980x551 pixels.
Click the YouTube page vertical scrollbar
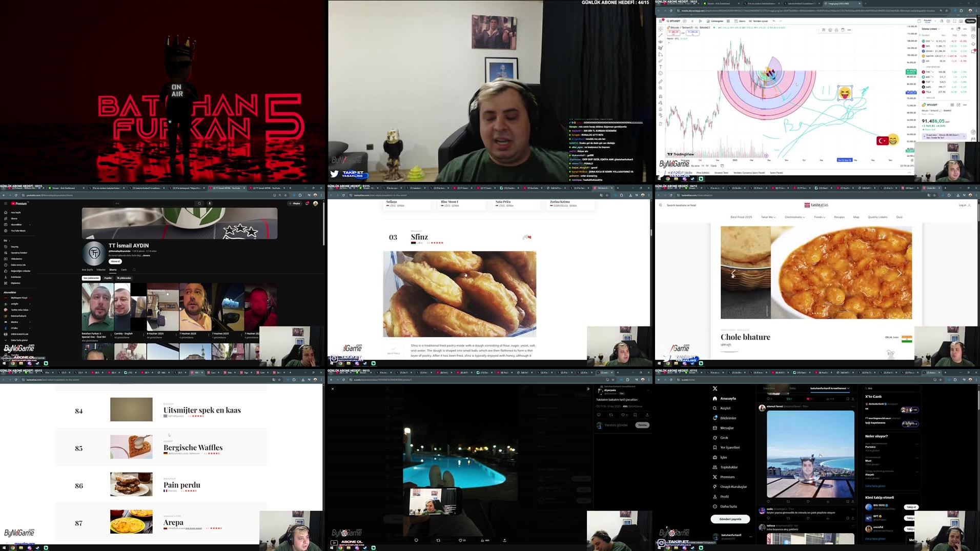click(323, 223)
